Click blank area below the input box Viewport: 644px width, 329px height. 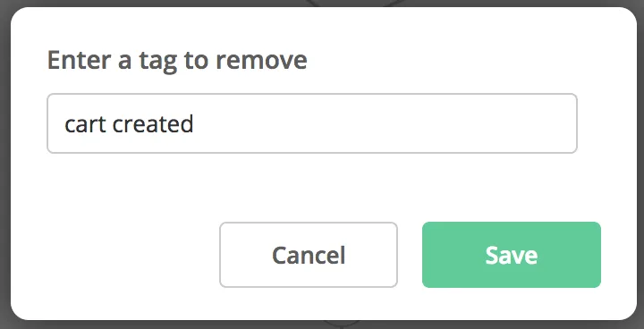coord(312,185)
